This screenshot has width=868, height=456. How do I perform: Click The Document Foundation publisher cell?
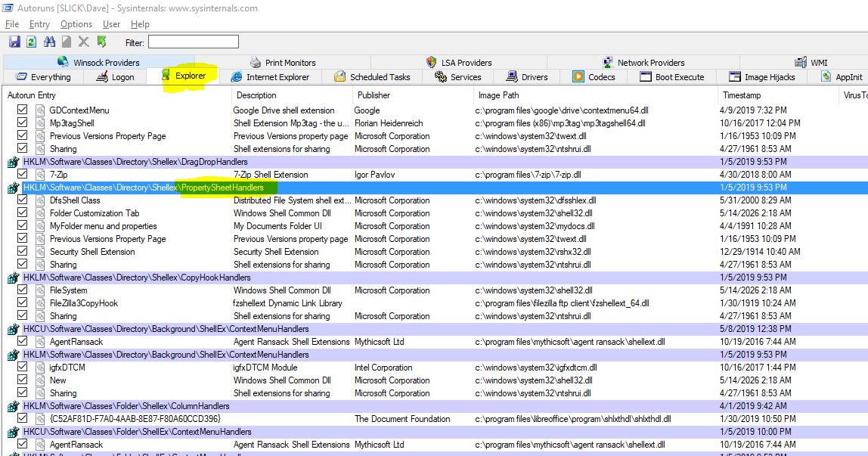(402, 419)
